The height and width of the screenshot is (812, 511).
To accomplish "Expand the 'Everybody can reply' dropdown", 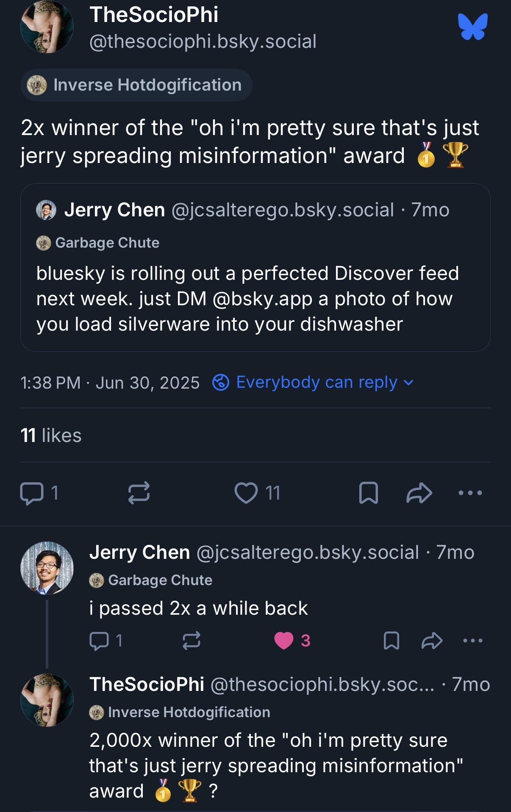I will pyautogui.click(x=313, y=382).
